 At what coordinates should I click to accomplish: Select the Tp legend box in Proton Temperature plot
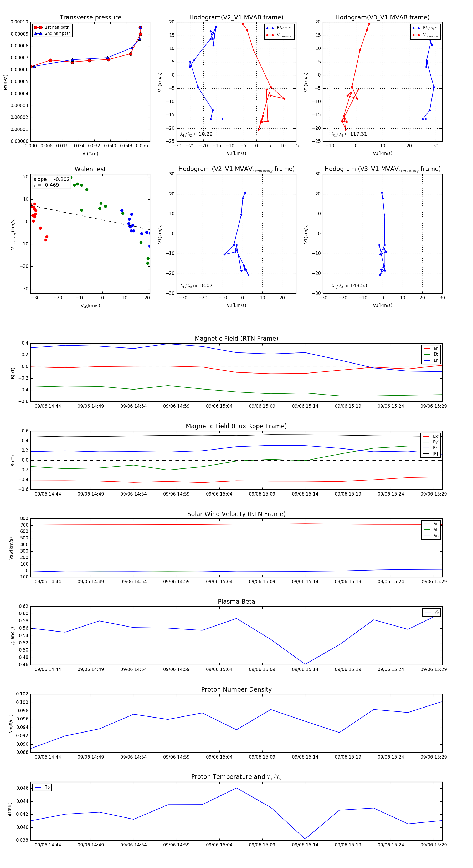coord(42,788)
